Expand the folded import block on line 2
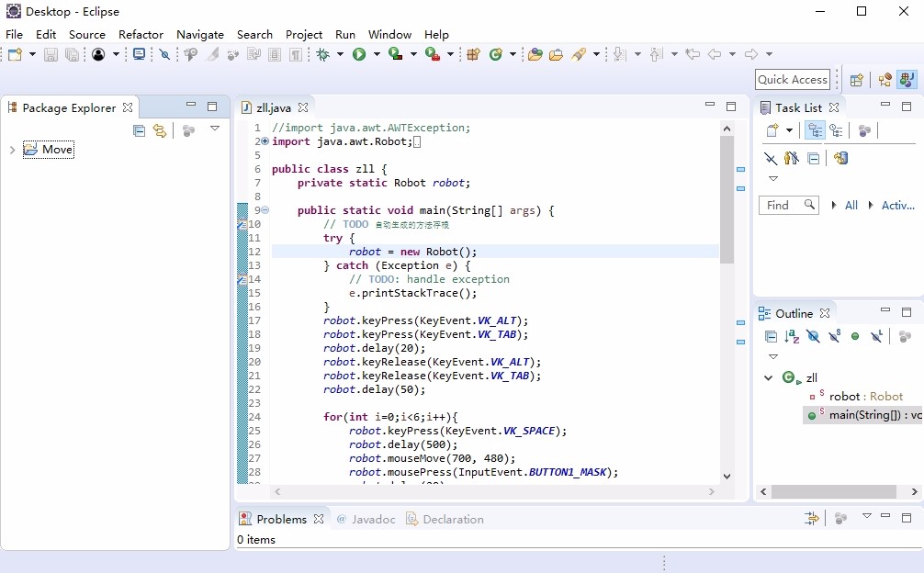 (x=265, y=141)
